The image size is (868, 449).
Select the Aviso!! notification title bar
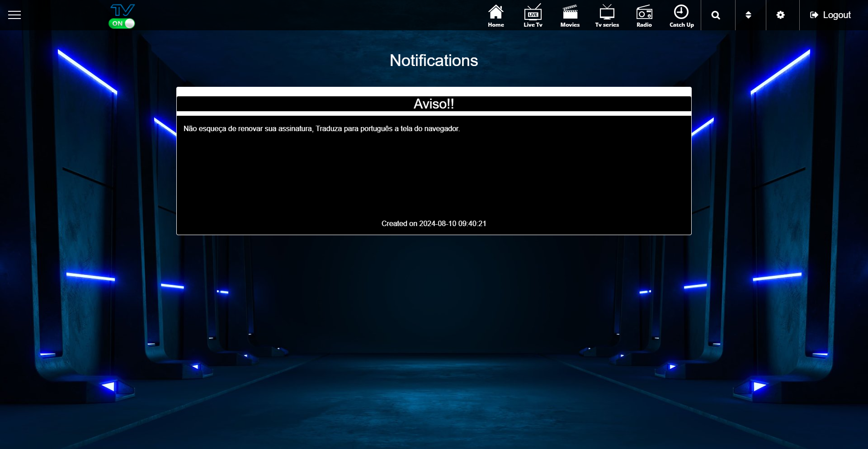434,104
